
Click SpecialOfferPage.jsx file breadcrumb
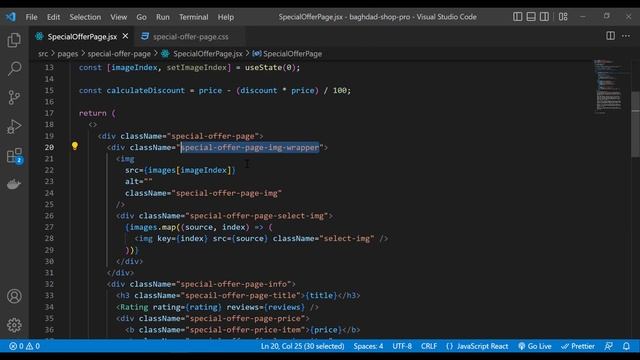click(207, 53)
